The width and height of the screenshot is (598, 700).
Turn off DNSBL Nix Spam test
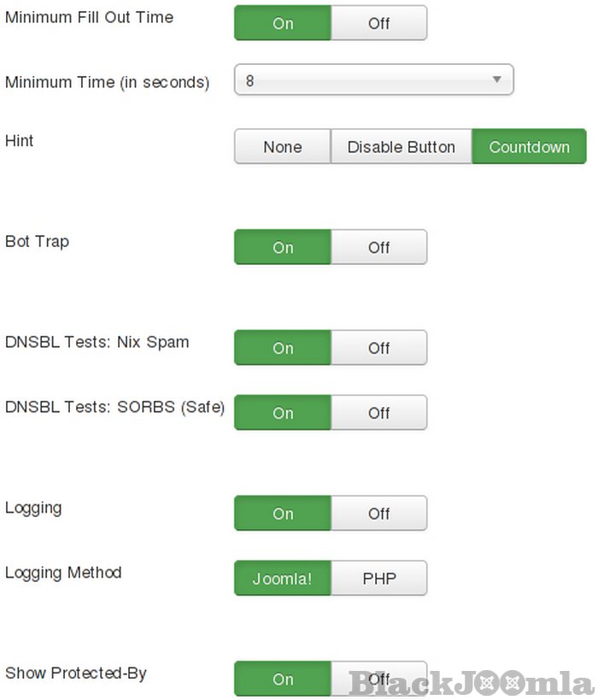[378, 348]
